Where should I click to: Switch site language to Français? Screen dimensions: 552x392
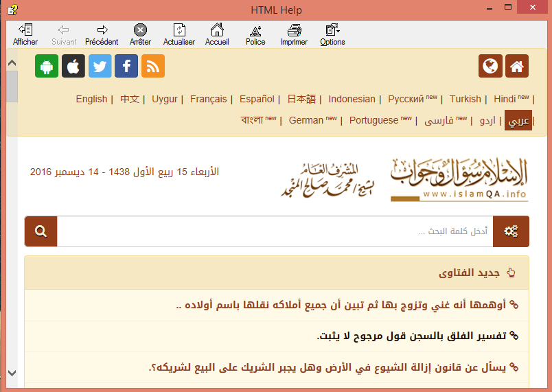[209, 100]
